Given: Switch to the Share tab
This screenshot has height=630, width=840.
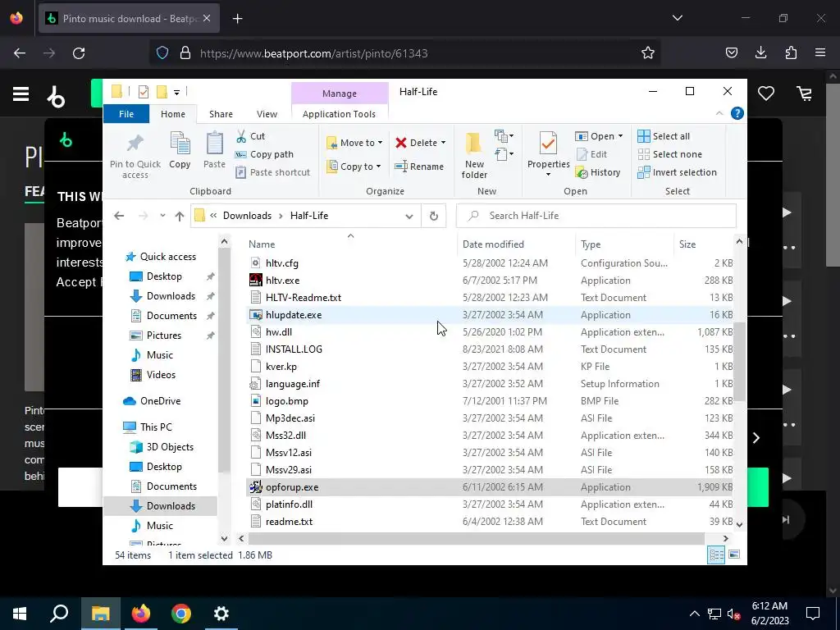Looking at the screenshot, I should pos(221,114).
